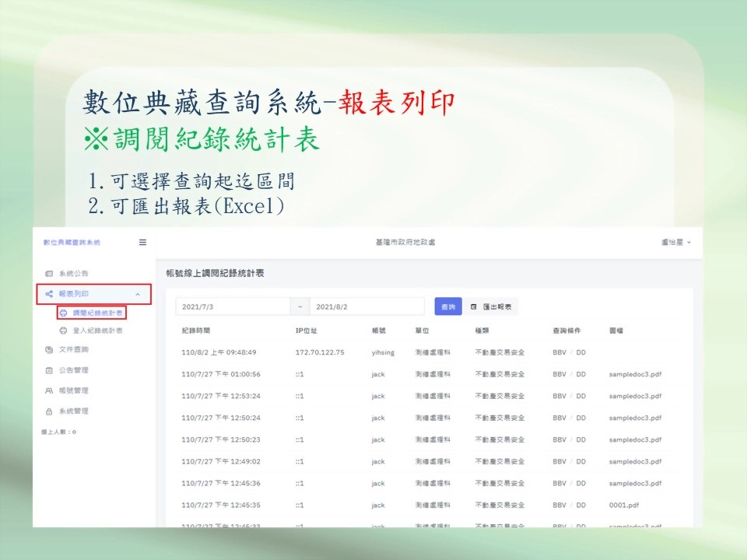
Task: Click the 數位典藏查詢系統 logo text
Action: pyautogui.click(x=72, y=242)
